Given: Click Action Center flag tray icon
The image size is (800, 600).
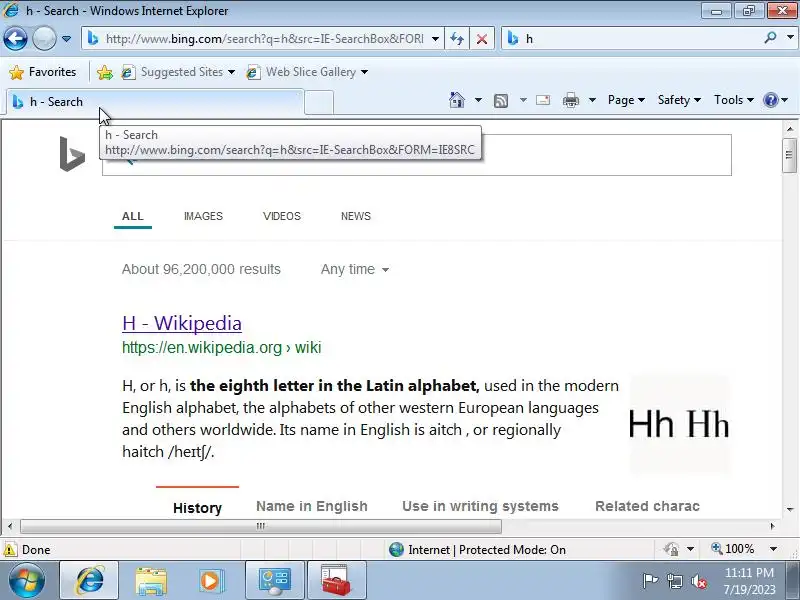Looking at the screenshot, I should [650, 581].
